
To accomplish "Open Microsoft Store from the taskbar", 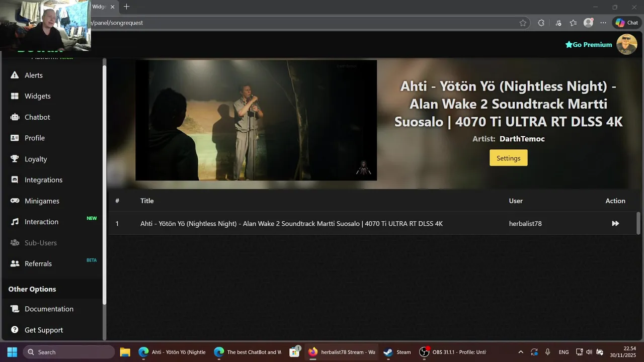I will (x=295, y=352).
